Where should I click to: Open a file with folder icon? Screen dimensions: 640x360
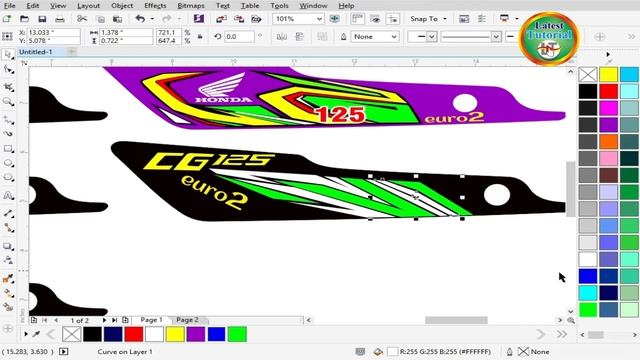click(24, 19)
